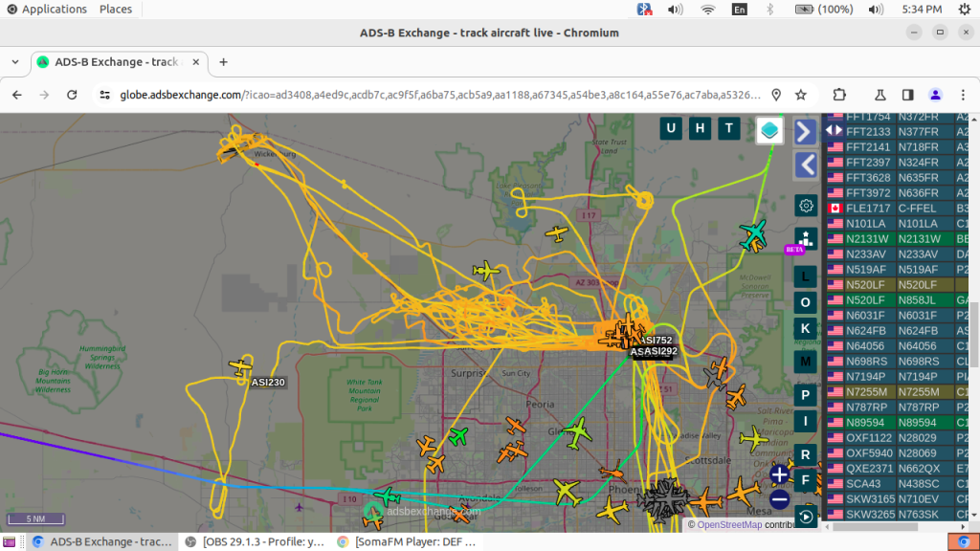Open the Applications menu

tap(47, 9)
